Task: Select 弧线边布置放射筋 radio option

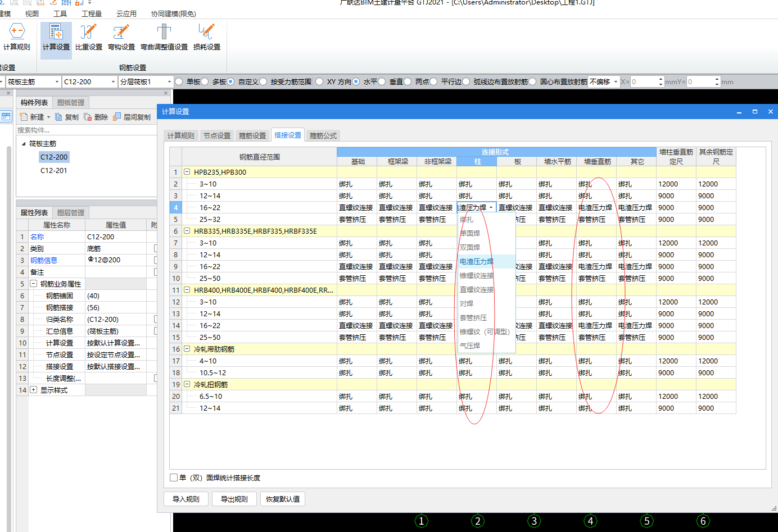Action: click(465, 81)
